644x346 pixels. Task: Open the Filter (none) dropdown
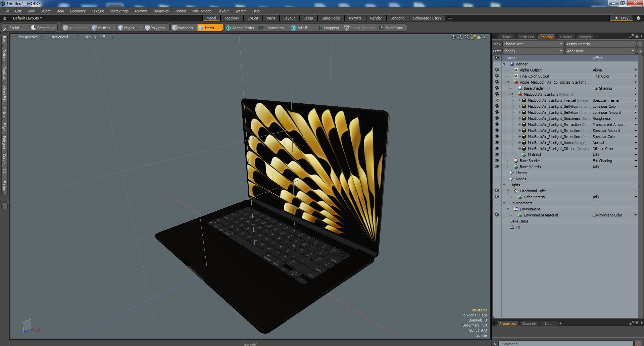pos(533,51)
